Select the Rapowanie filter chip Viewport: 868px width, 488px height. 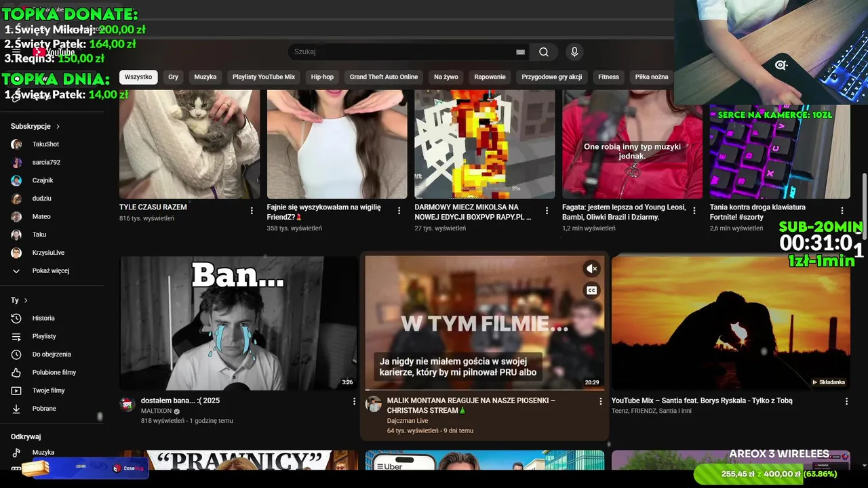(x=490, y=77)
